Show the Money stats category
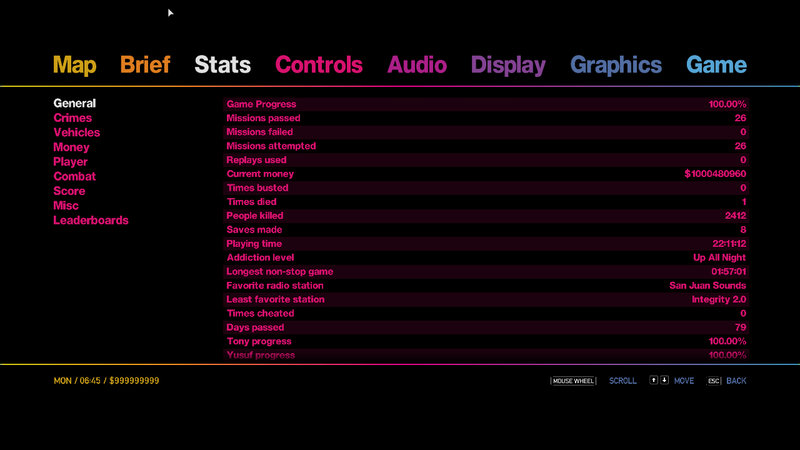 71,147
